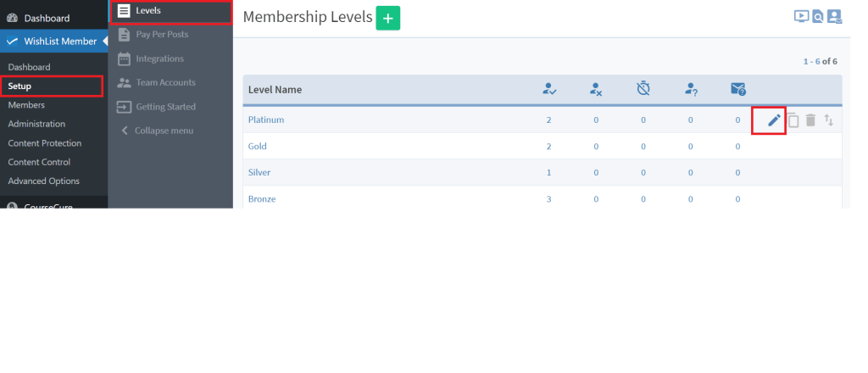Screen dimensions: 868x373
Task: Expand the WishList Member main menu
Action: (53, 42)
